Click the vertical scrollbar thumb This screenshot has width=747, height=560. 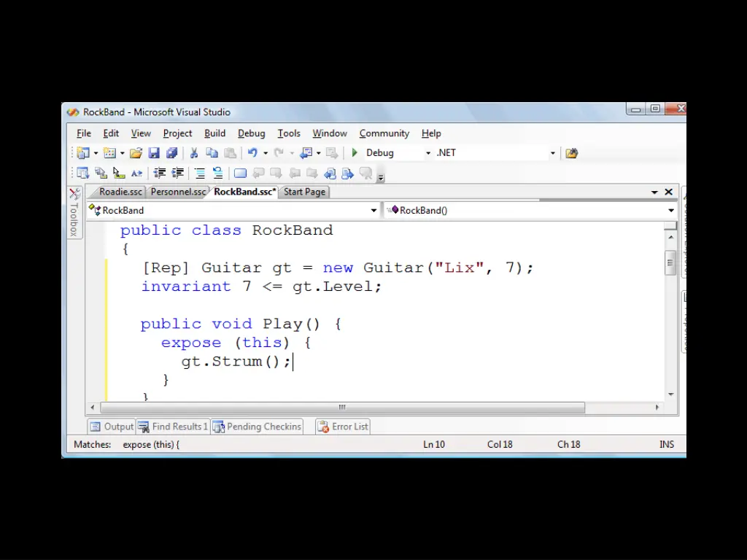click(670, 262)
